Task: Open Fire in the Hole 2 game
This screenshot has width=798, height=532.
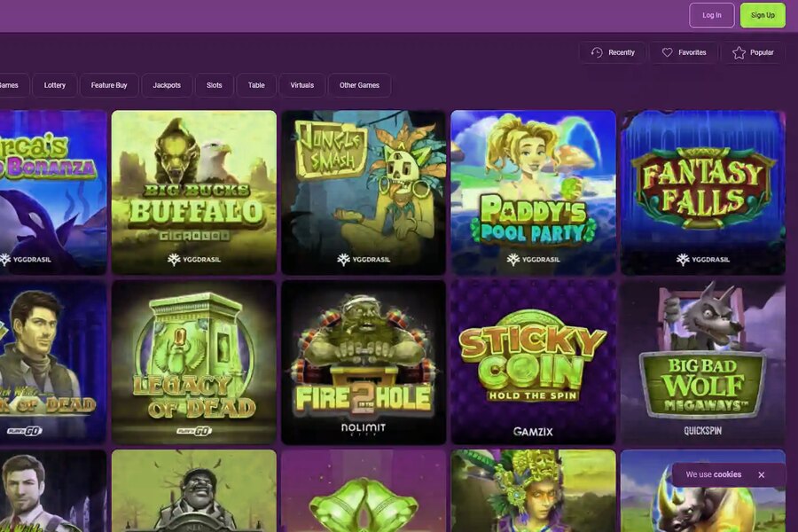Action: 364,362
